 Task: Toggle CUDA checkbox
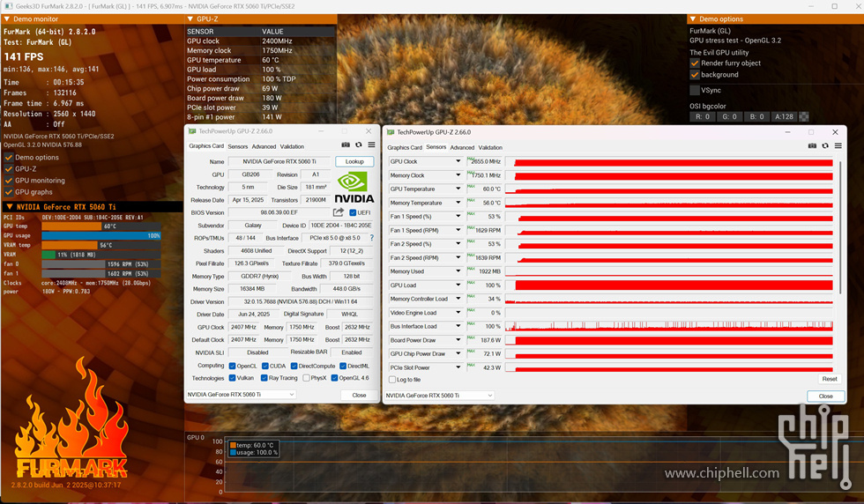pos(265,366)
